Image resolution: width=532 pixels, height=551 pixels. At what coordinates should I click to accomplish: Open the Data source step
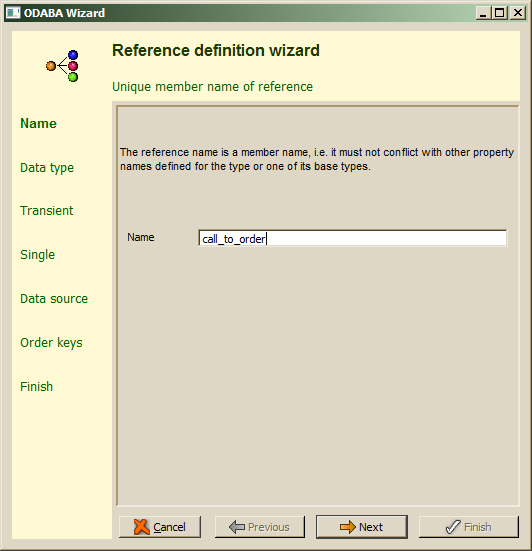point(54,298)
